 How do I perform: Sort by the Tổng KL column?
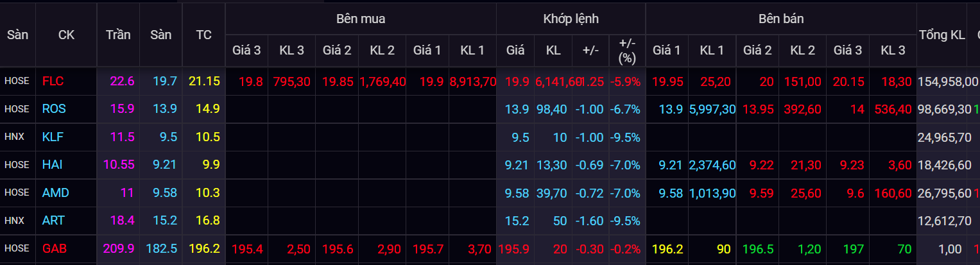pos(941,35)
